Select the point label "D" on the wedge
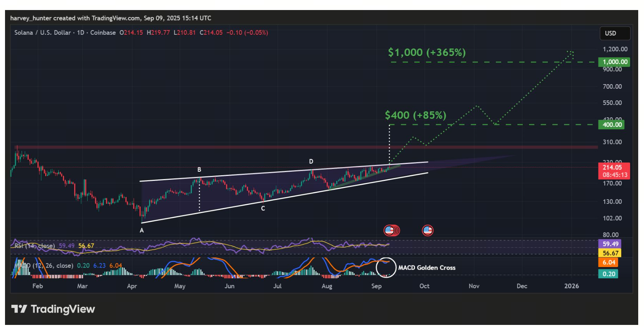This screenshot has width=644, height=328. pos(311,161)
